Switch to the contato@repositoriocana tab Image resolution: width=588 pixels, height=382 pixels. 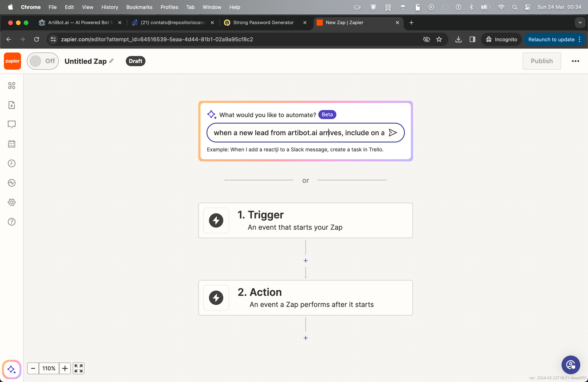click(x=173, y=23)
